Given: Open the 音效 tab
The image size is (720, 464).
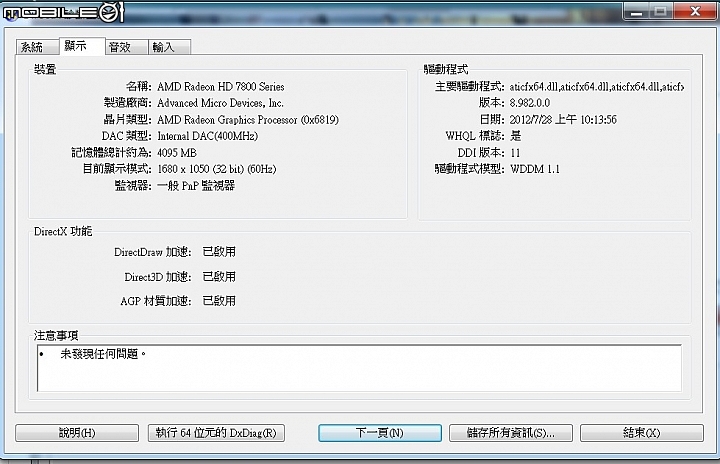Looking at the screenshot, I should [x=126, y=47].
